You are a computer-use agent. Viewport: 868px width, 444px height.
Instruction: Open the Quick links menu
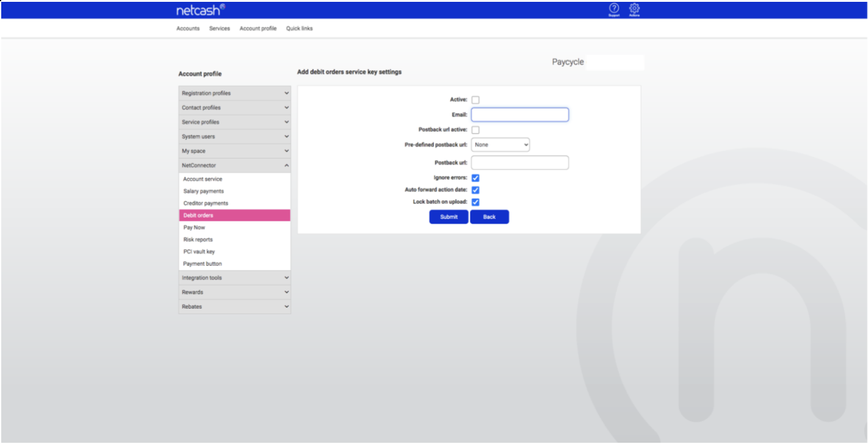[299, 29]
